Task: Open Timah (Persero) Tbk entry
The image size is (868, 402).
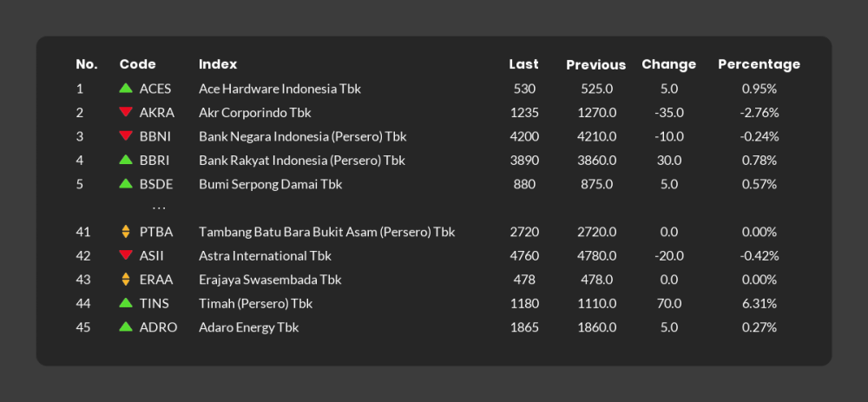Action: click(255, 304)
